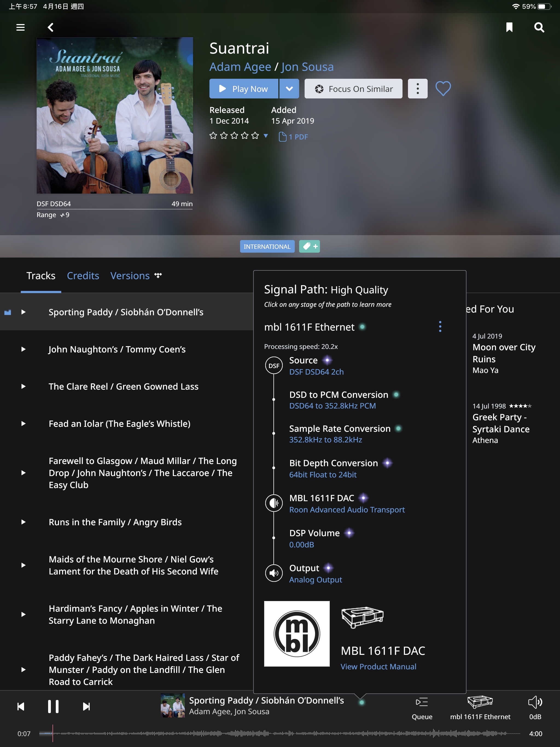Skip to previous track
The width and height of the screenshot is (560, 747).
[x=21, y=707]
